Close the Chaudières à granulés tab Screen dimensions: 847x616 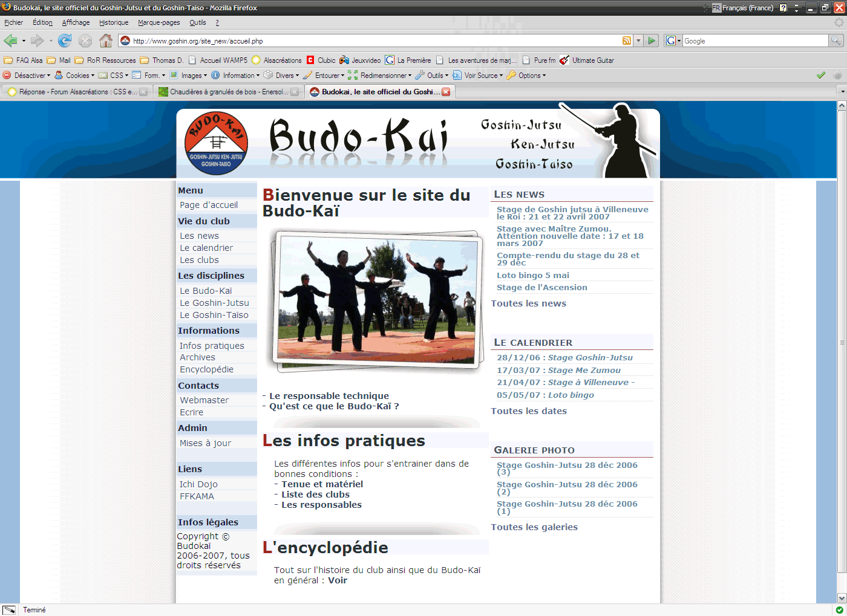pos(295,92)
